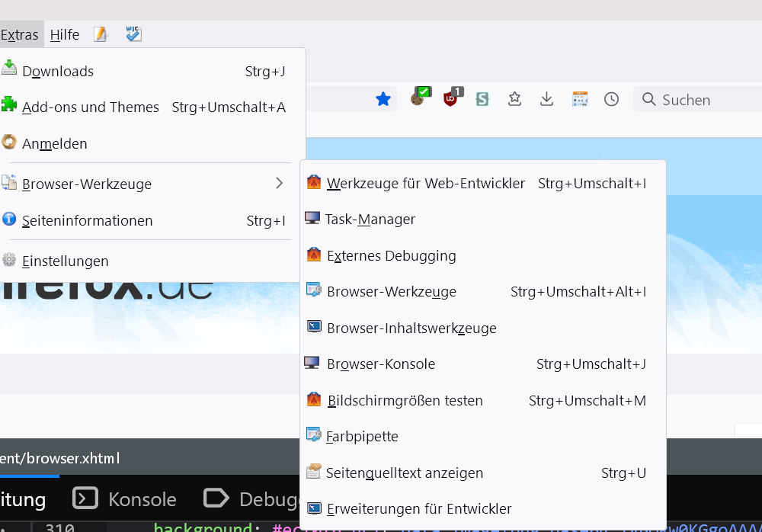Click the notepad pencil icon in menu bar

pos(101,34)
